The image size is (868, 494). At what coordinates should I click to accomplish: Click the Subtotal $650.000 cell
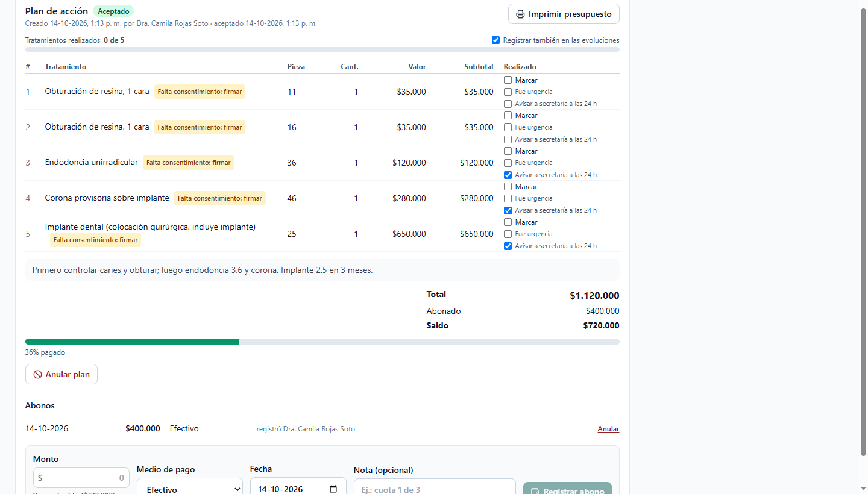click(x=476, y=234)
